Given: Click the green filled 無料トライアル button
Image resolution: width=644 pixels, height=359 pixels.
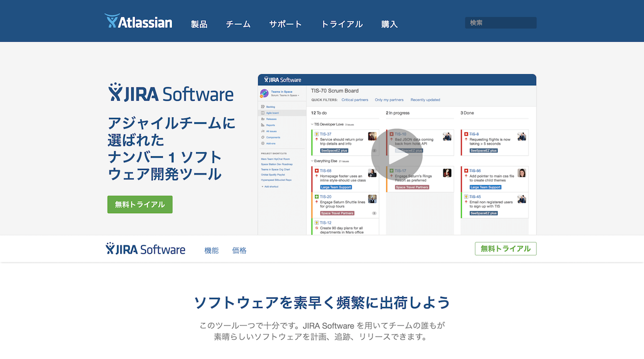Looking at the screenshot, I should [140, 205].
